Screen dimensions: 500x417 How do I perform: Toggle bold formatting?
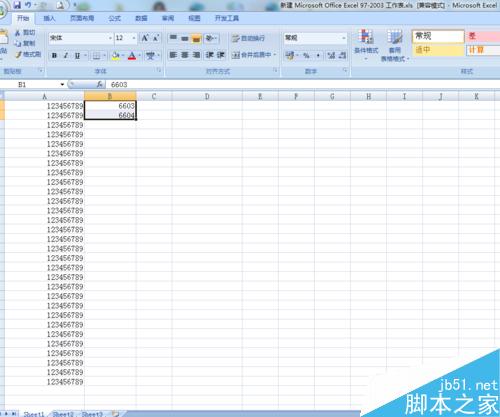pyautogui.click(x=54, y=56)
